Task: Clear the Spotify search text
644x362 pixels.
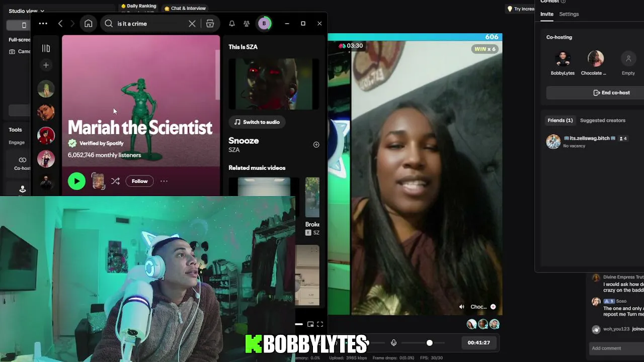Action: 192,24
